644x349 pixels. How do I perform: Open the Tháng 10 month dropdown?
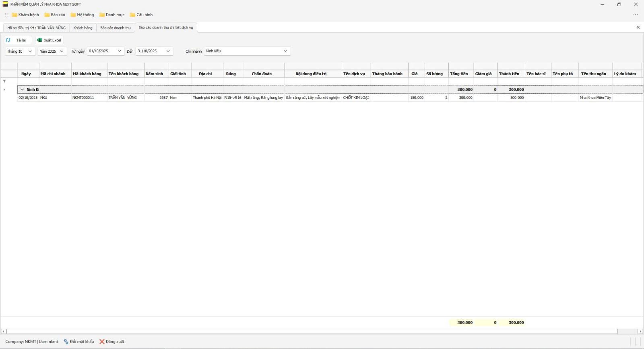pyautogui.click(x=30, y=51)
